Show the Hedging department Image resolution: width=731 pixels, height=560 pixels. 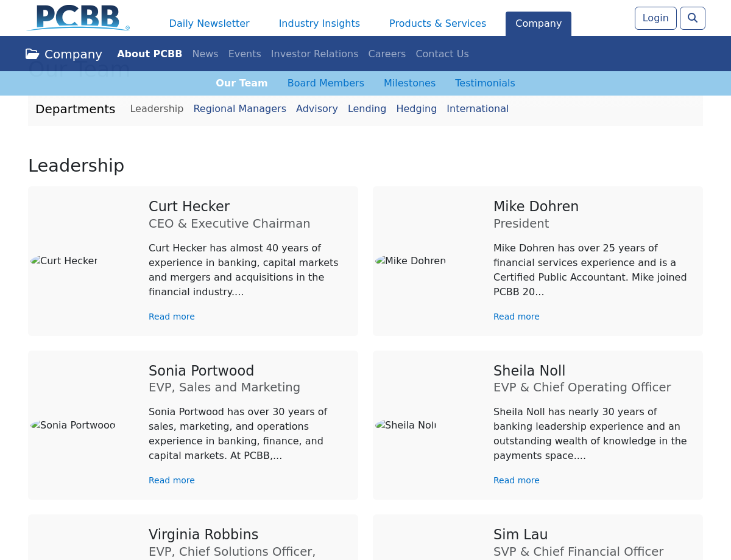click(416, 109)
